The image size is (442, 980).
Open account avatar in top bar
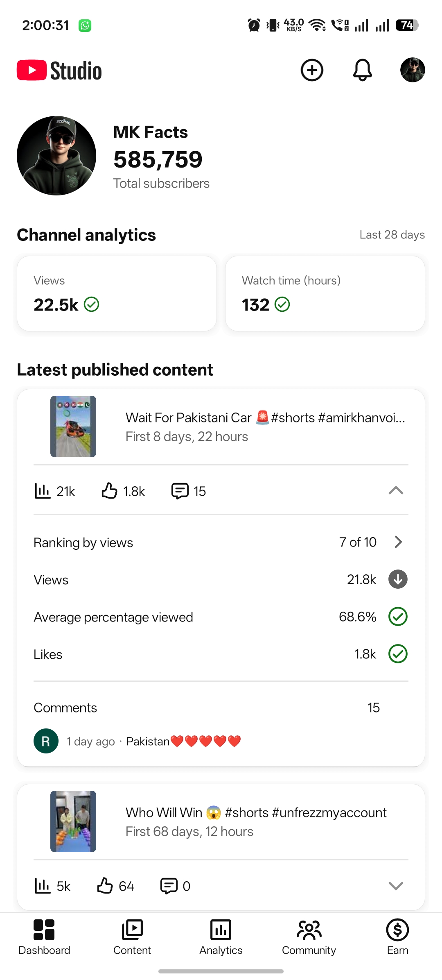click(412, 70)
